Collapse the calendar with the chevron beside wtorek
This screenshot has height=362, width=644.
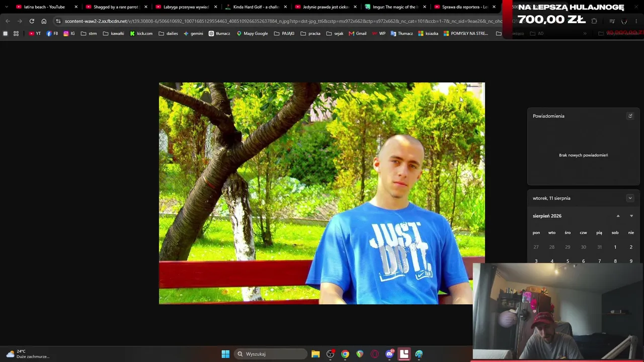click(x=630, y=198)
